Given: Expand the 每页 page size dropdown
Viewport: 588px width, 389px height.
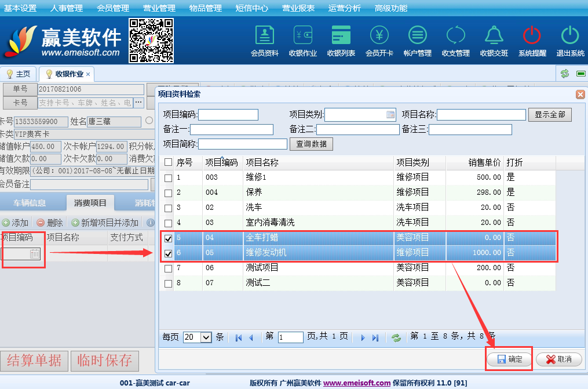Looking at the screenshot, I should click(x=206, y=337).
